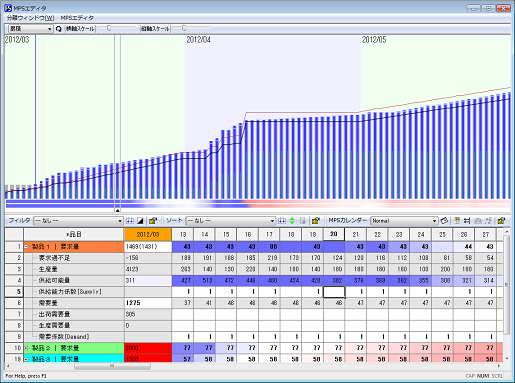Click the green up-down sort arrows icon
The width and height of the screenshot is (515, 383).
pyautogui.click(x=292, y=221)
